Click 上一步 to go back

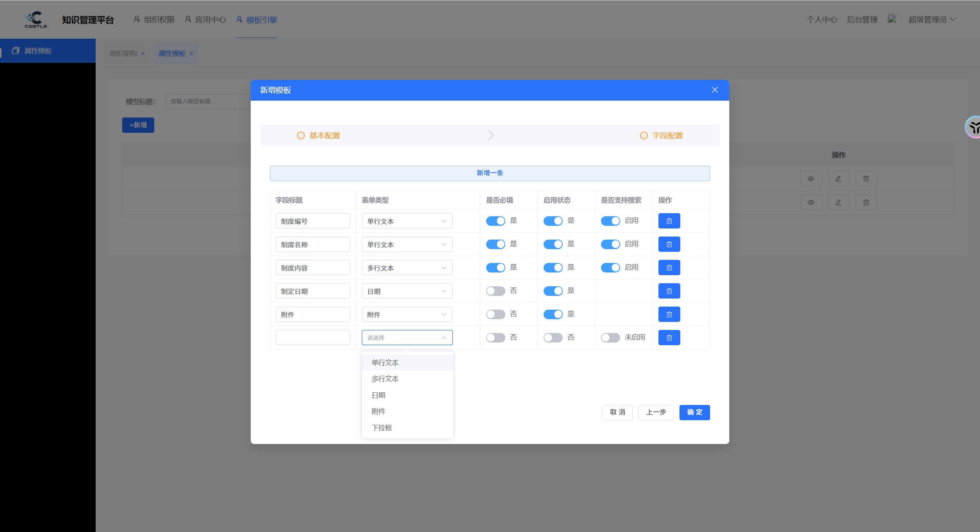pyautogui.click(x=656, y=412)
